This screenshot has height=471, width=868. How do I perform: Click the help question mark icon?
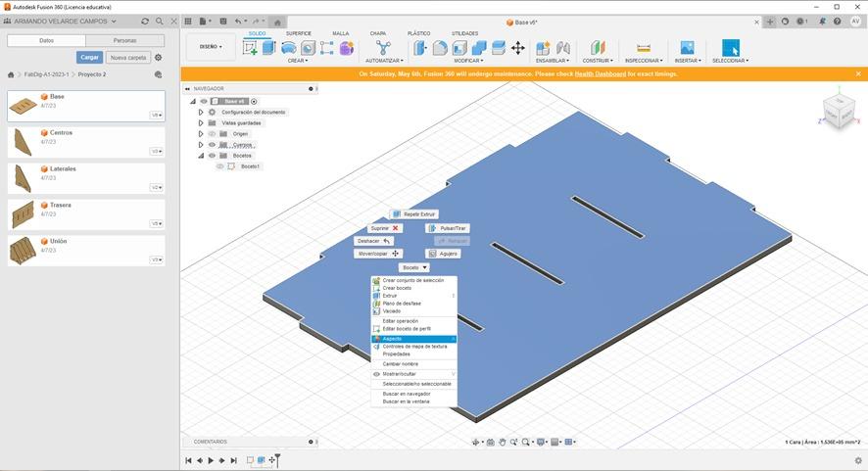tap(838, 22)
